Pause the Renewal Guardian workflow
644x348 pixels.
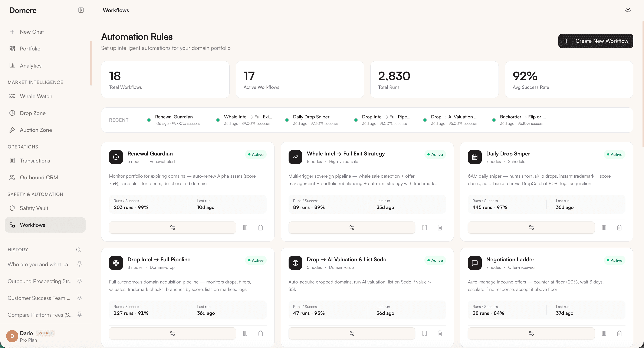coord(245,227)
